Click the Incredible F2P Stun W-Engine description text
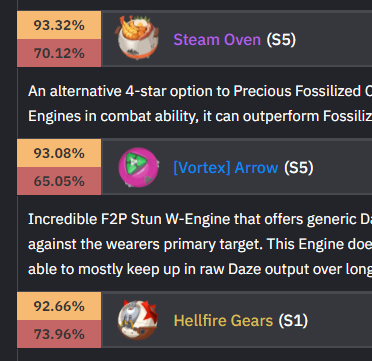The height and width of the screenshot is (361, 372). pos(200,244)
